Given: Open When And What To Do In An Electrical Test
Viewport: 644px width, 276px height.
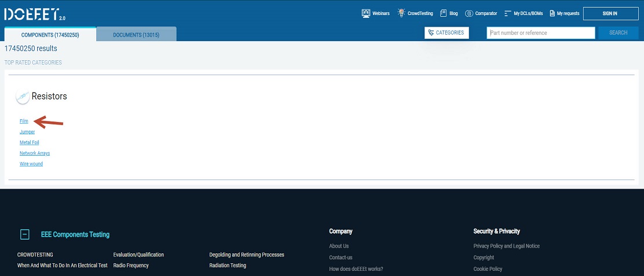Looking at the screenshot, I should pyautogui.click(x=63, y=266).
